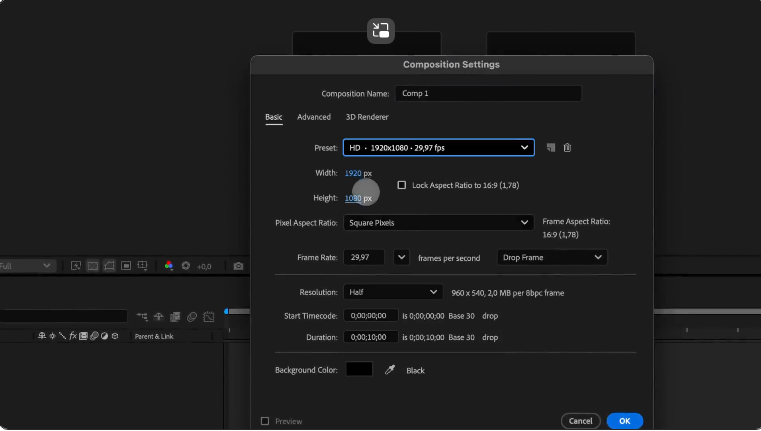Save the current preset with the save-preset icon
This screenshot has width=761, height=431.
pyautogui.click(x=551, y=148)
